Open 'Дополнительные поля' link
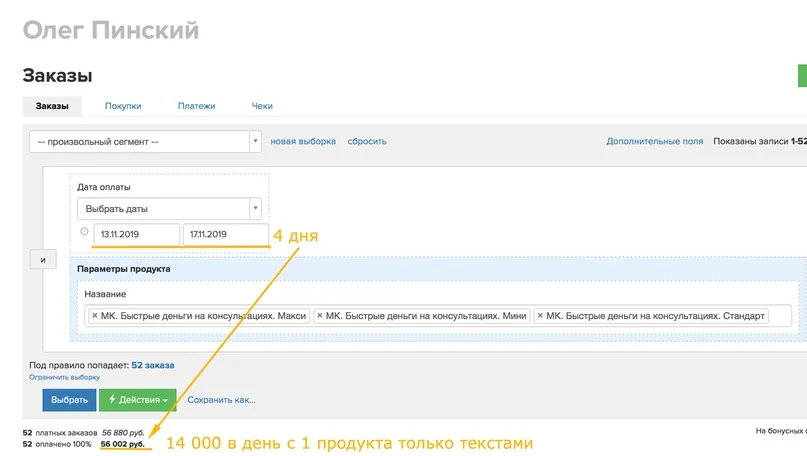This screenshot has width=807, height=456. click(654, 142)
